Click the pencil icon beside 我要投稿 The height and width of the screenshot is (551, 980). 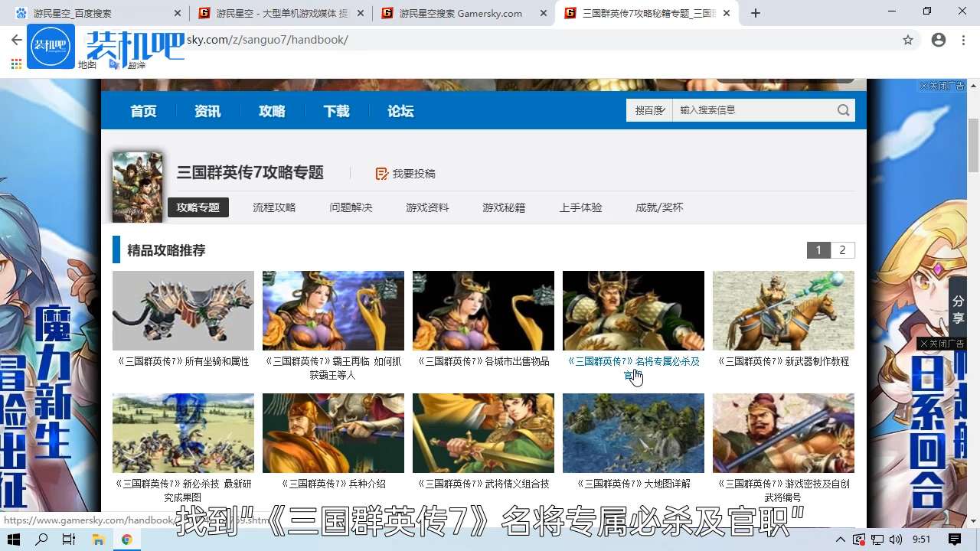tap(381, 174)
